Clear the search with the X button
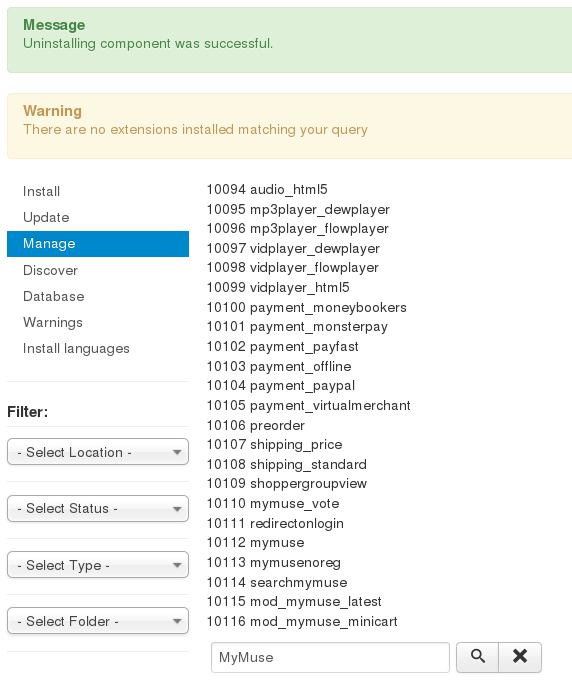The width and height of the screenshot is (572, 685). (520, 657)
